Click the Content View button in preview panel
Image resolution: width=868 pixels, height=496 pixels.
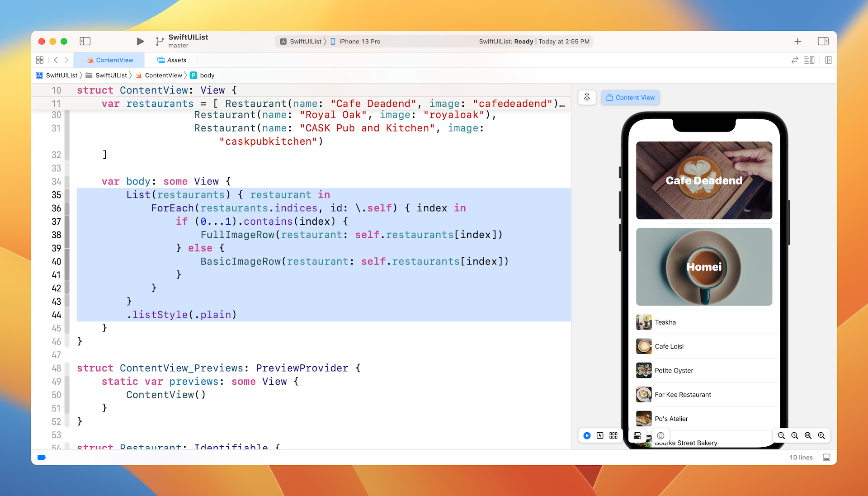point(630,97)
